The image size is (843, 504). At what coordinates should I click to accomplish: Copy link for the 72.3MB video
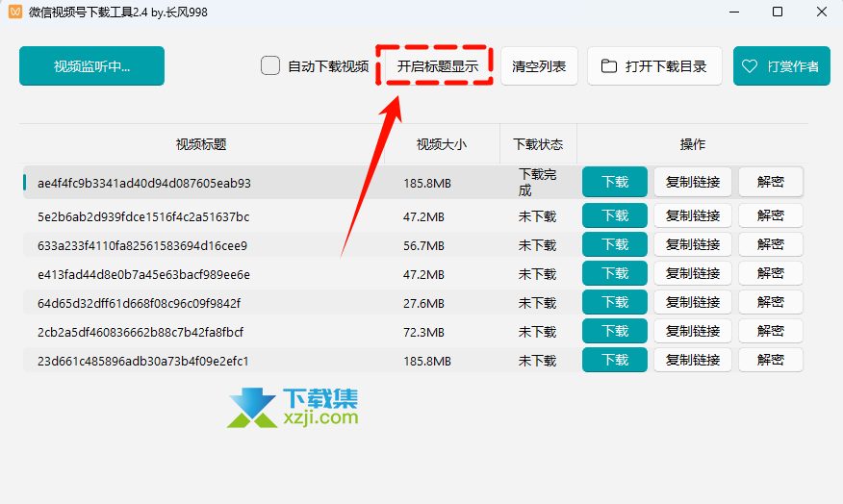click(693, 332)
